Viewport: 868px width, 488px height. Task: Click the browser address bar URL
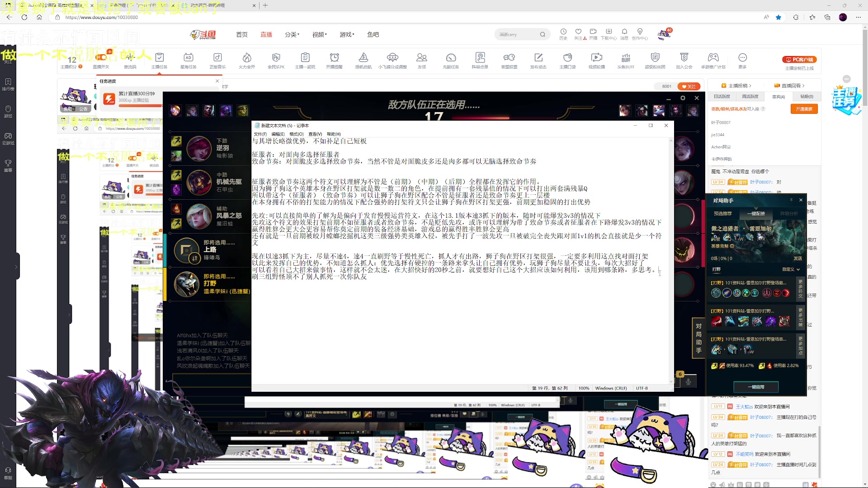tap(102, 17)
